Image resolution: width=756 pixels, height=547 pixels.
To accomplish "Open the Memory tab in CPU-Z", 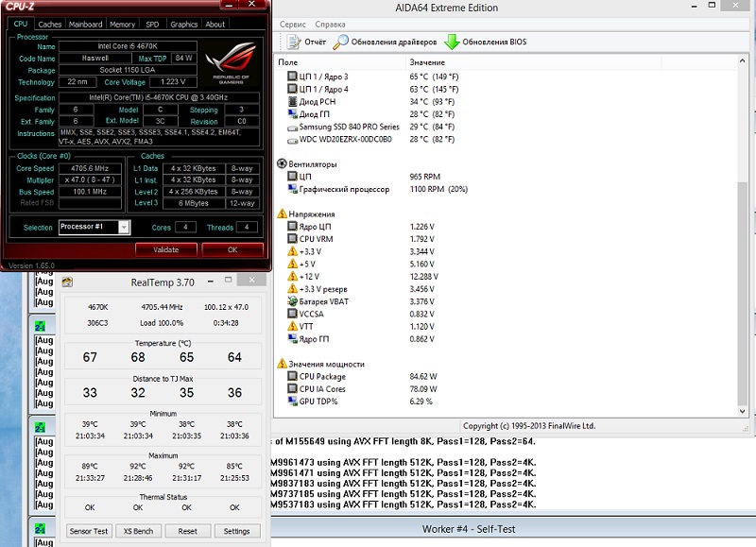I will (x=122, y=25).
